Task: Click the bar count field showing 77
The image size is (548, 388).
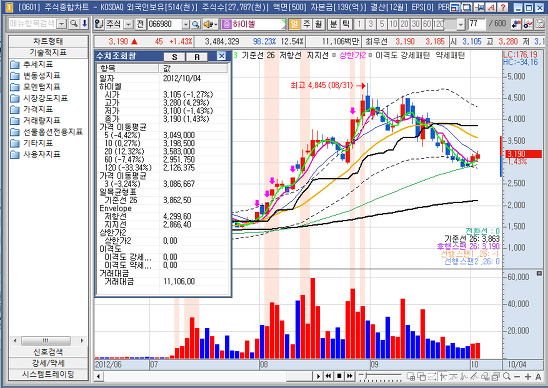Action: pyautogui.click(x=476, y=24)
